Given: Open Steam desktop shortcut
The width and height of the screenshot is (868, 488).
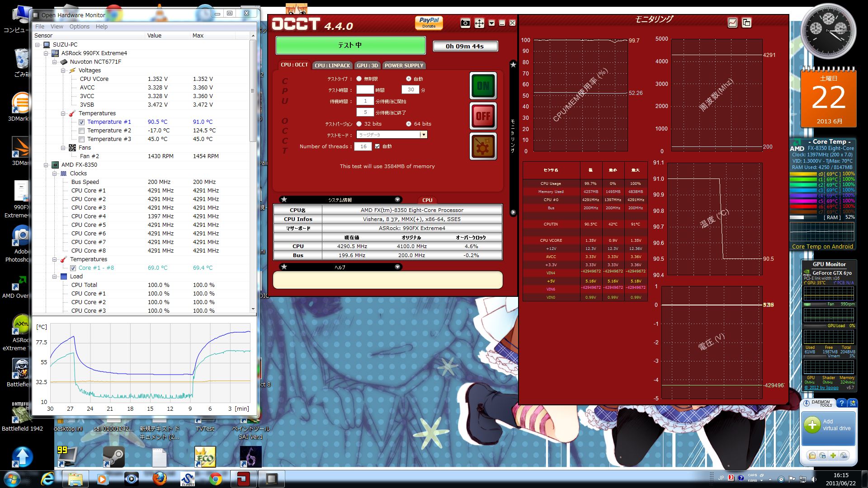Looking at the screenshot, I should 114,456.
